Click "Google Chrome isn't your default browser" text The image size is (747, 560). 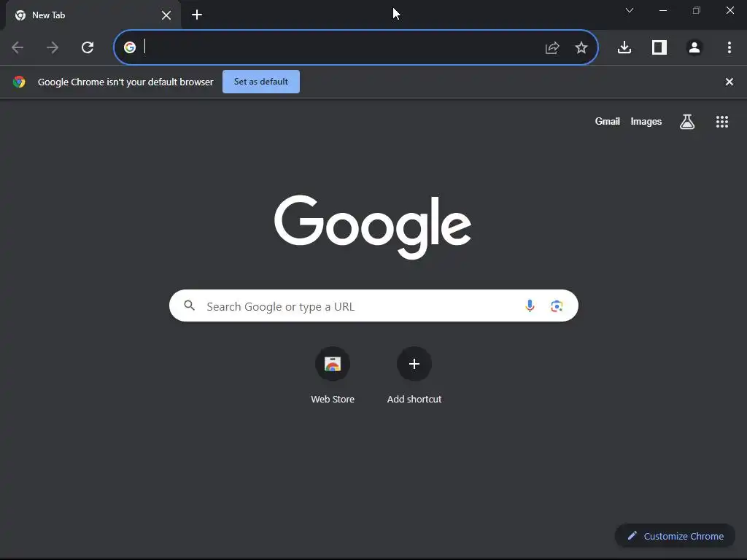click(125, 82)
